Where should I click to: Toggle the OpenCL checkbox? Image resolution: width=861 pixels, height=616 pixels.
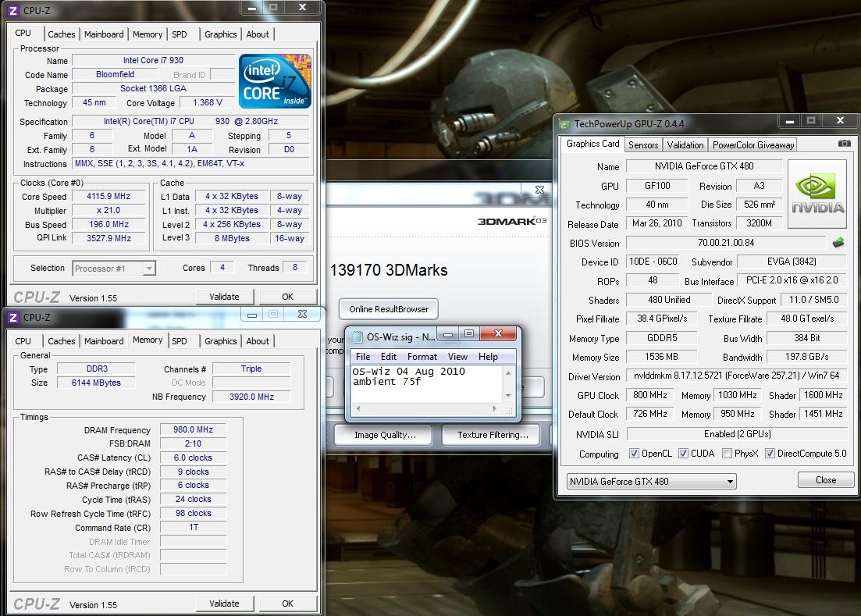pyautogui.click(x=634, y=453)
